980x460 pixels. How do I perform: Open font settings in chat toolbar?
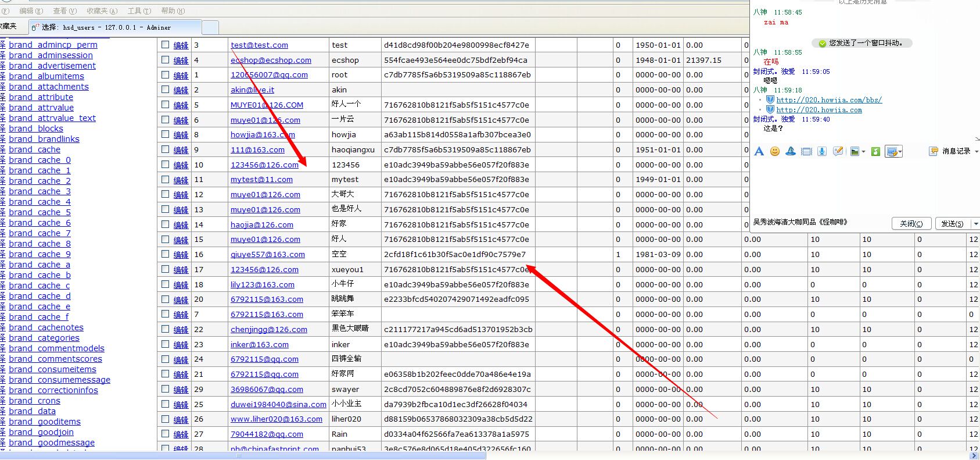(759, 151)
